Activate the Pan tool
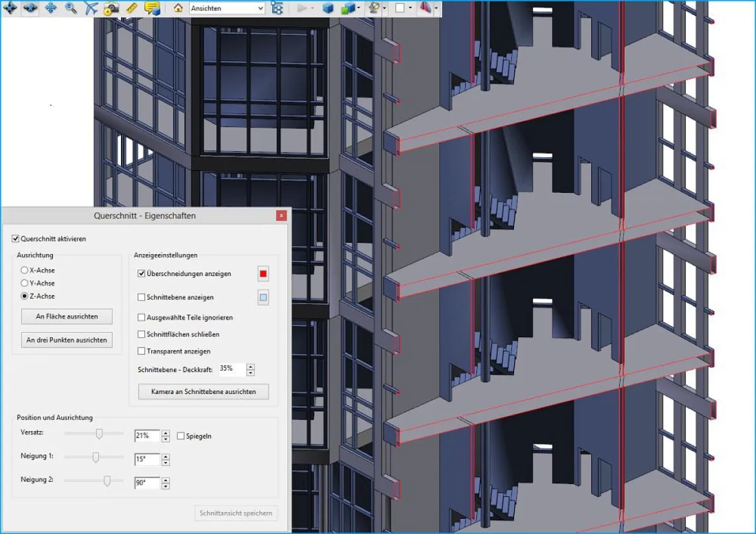This screenshot has height=534, width=756. tap(50, 8)
